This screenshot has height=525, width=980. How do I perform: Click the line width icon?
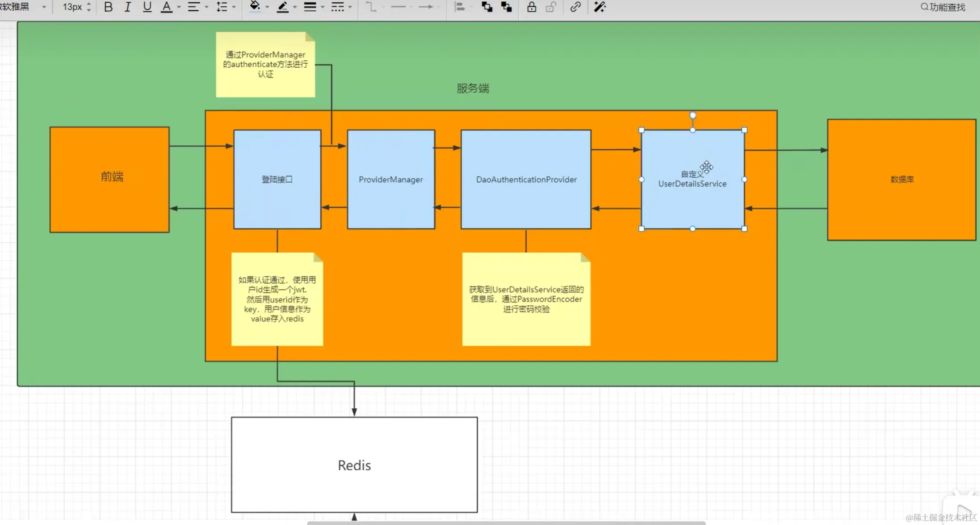pos(310,7)
